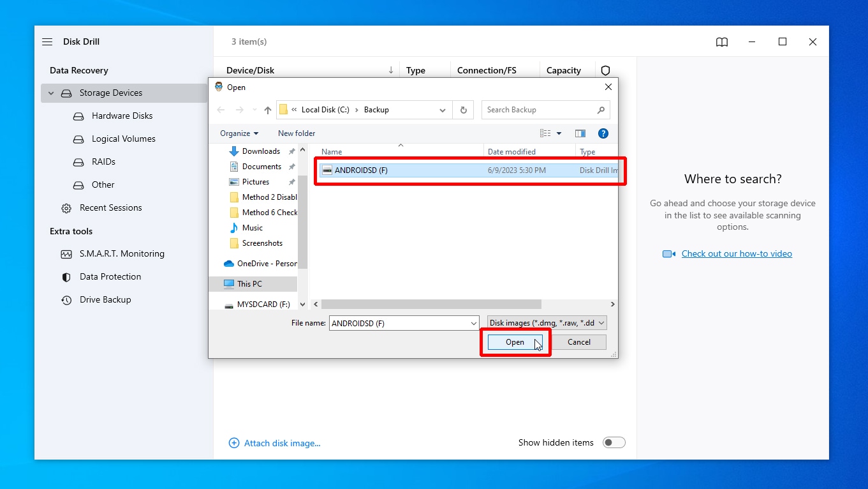
Task: Toggle Show hidden items switch
Action: pos(614,443)
